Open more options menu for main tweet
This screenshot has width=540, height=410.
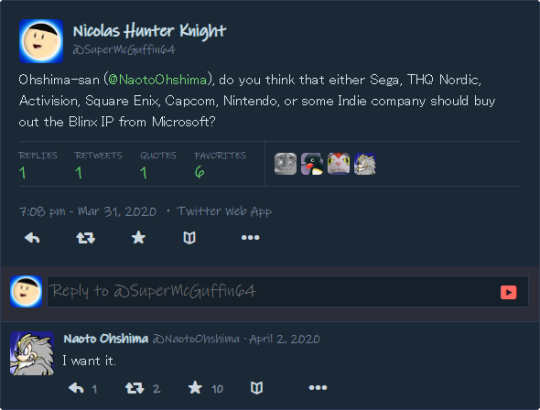click(250, 238)
